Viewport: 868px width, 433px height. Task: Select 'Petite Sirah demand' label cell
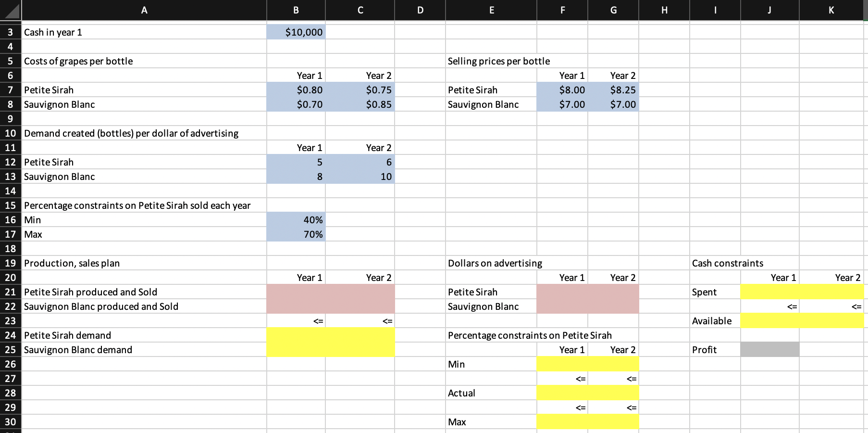pyautogui.click(x=144, y=335)
